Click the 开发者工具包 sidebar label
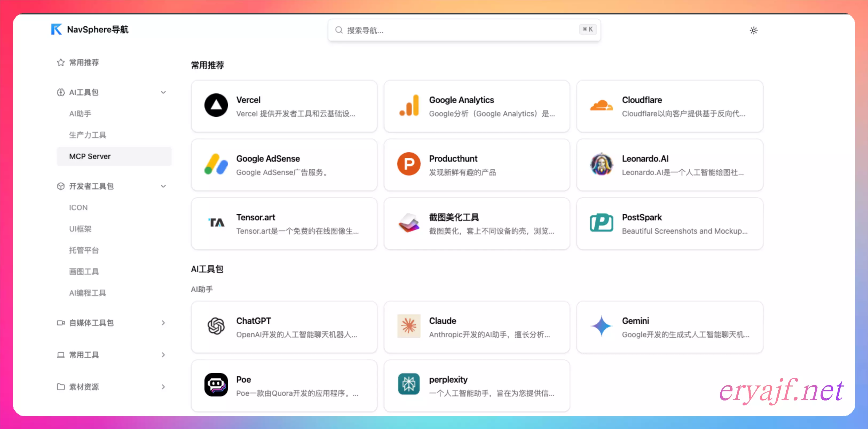Viewport: 868px width, 429px height. [x=91, y=186]
